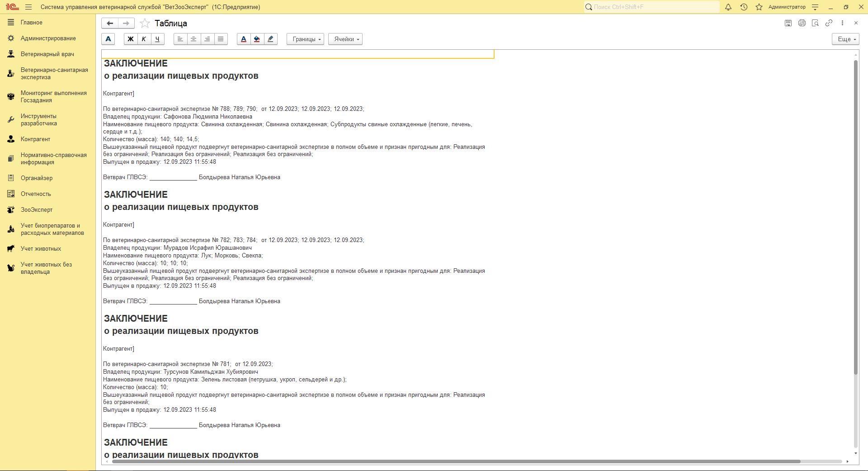Toggle italic formatting (К)
The height and width of the screenshot is (471, 868).
click(144, 39)
